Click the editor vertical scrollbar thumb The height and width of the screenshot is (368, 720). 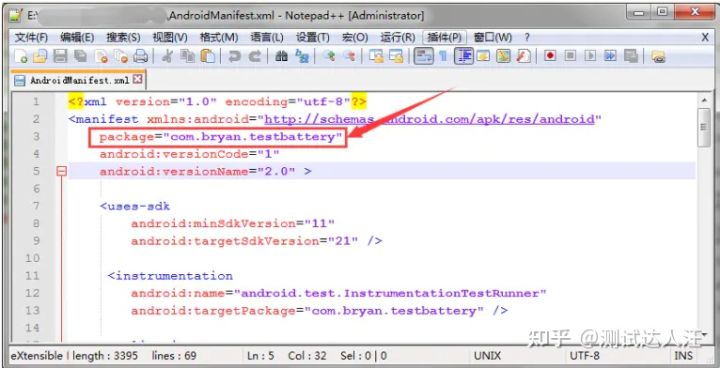(x=703, y=128)
